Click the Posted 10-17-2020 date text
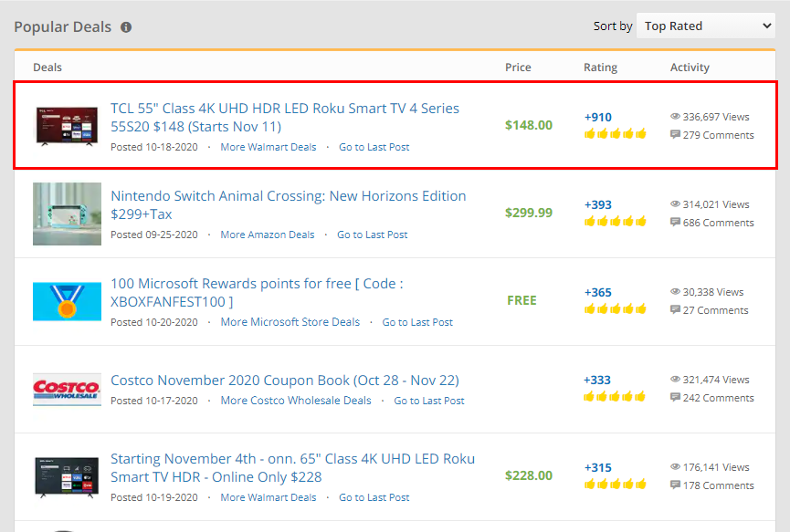This screenshot has height=532, width=790. coord(154,401)
